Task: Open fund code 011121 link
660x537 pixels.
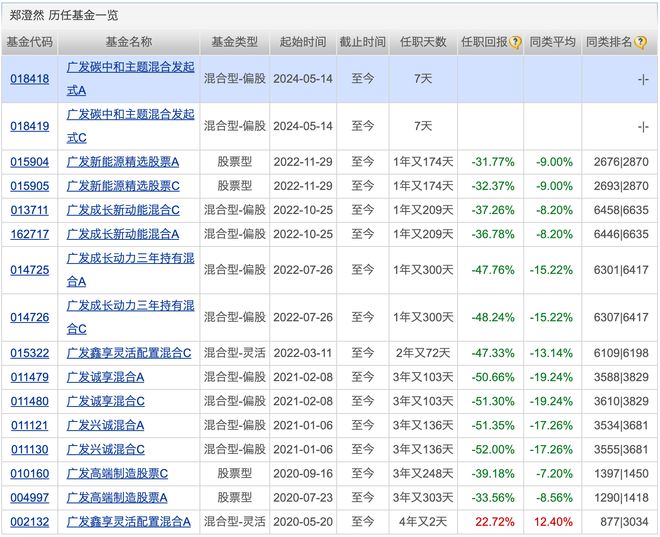Action: click(x=29, y=425)
